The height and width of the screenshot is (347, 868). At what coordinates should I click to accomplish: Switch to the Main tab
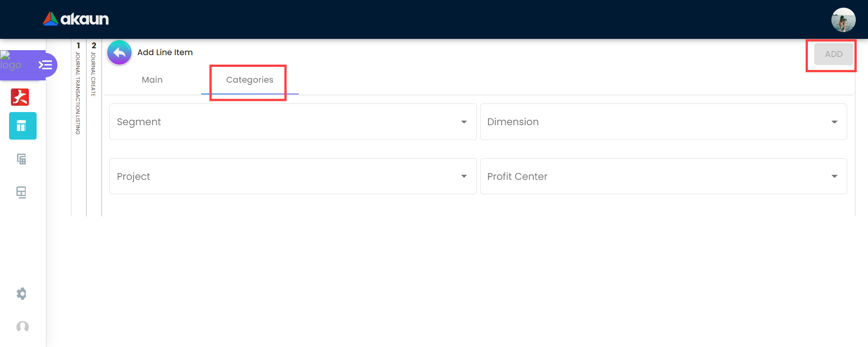point(152,80)
